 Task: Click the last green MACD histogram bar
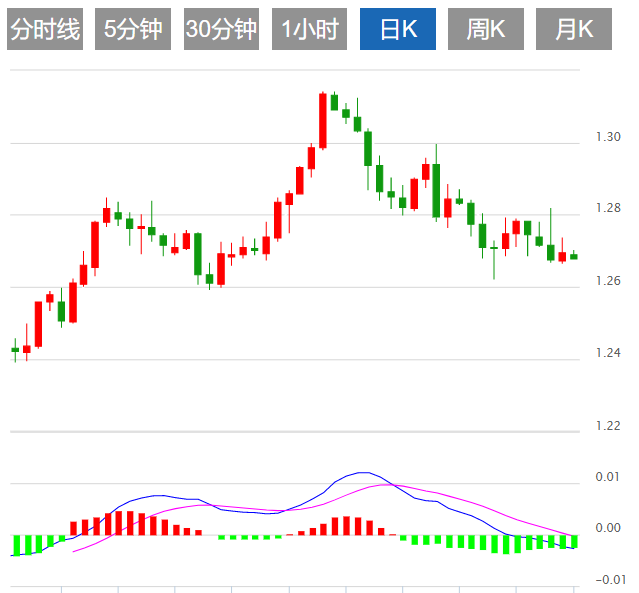pyautogui.click(x=574, y=541)
